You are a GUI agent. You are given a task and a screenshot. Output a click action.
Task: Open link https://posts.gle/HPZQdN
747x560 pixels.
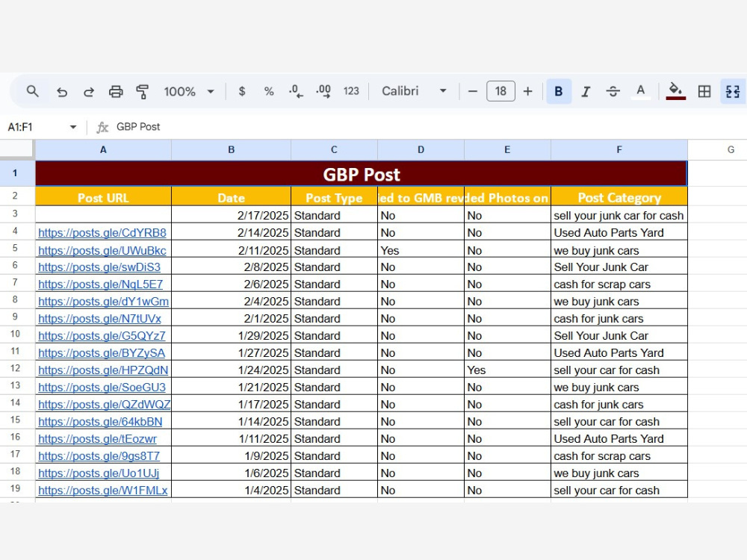pyautogui.click(x=103, y=370)
